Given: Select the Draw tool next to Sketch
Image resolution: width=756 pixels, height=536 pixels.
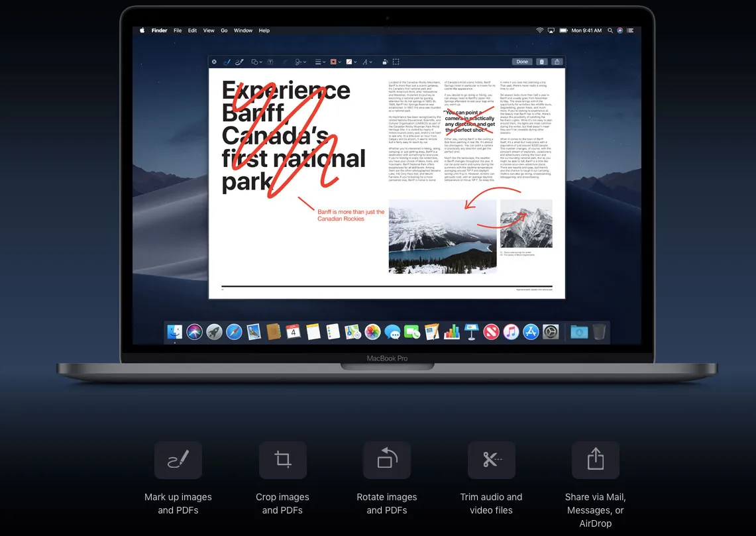Looking at the screenshot, I should [x=239, y=61].
